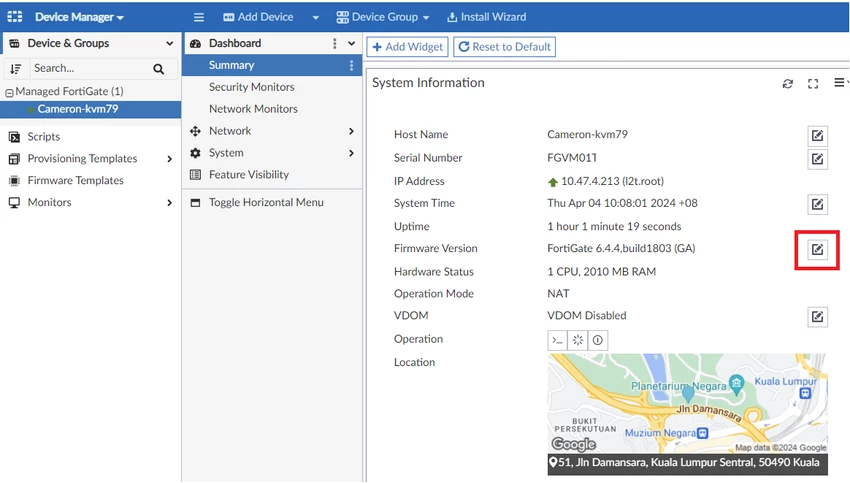Open the apps grid icon in header
Image resolution: width=850 pixels, height=483 pixels.
click(15, 17)
